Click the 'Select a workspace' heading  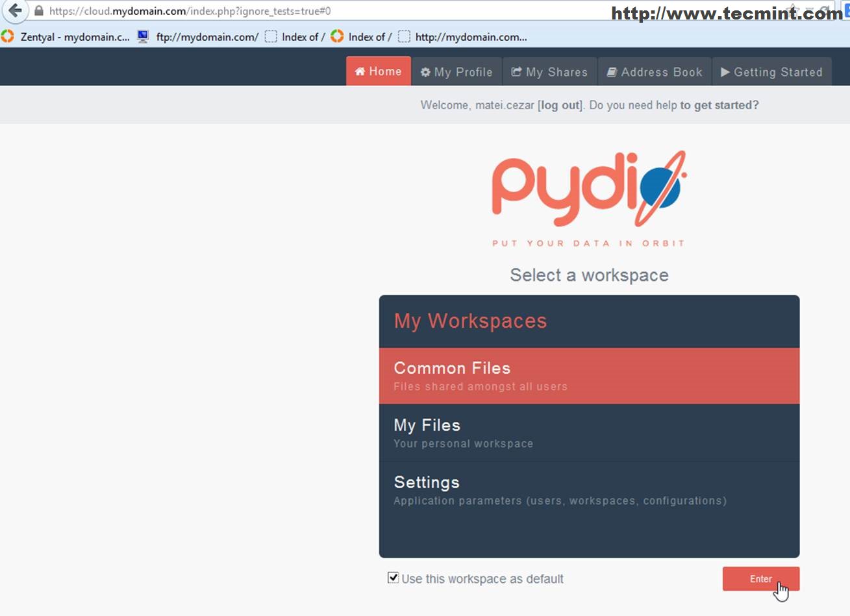pyautogui.click(x=589, y=275)
